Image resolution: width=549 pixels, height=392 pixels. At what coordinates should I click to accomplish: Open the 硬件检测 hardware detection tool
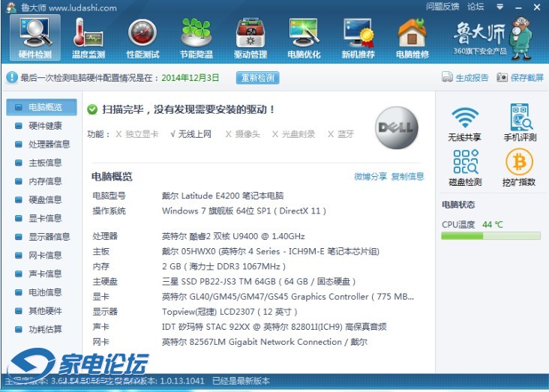coord(35,37)
